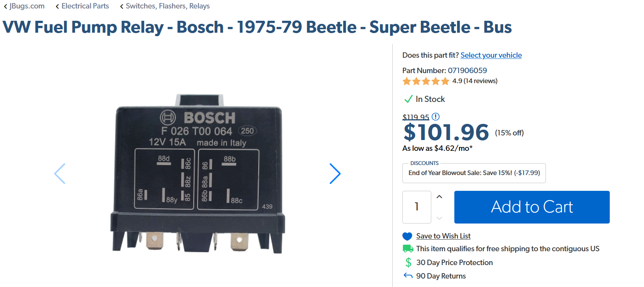Click the 90 Day Returns arrow icon
Viewport: 644px width, 287px height.
(x=408, y=275)
